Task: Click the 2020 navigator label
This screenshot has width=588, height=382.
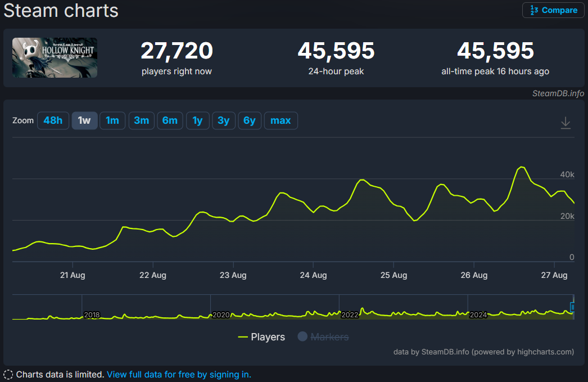Action: (221, 315)
